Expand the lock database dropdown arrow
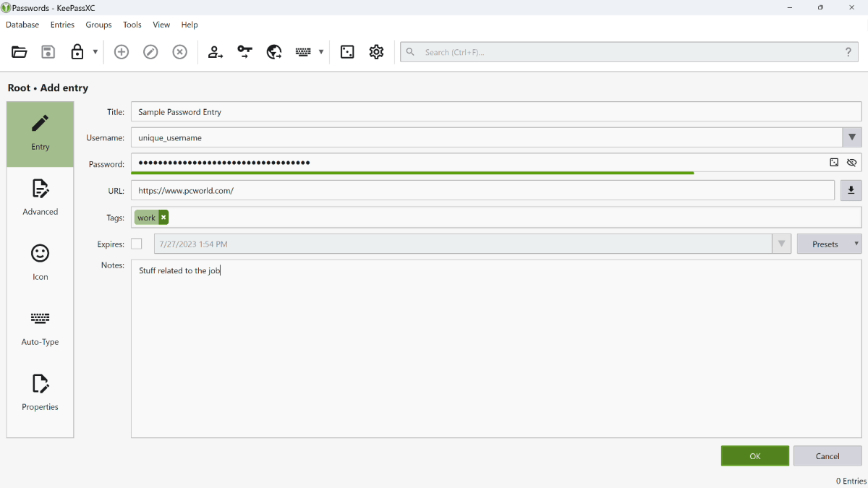The height and width of the screenshot is (488, 868). 95,52
